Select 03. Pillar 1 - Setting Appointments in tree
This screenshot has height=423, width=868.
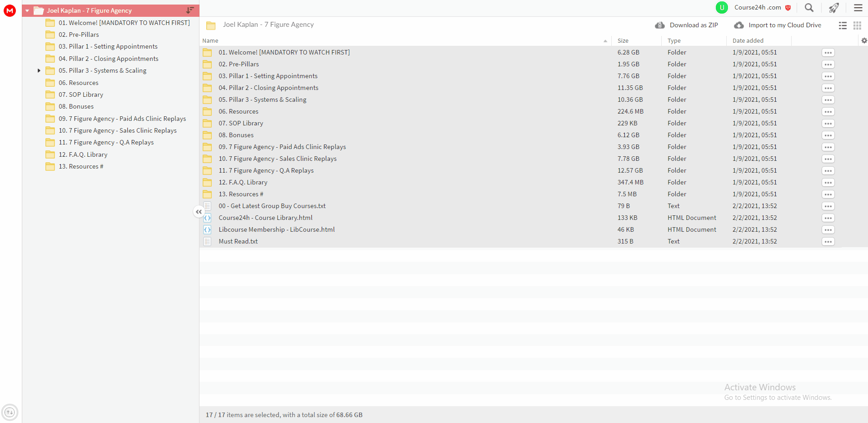point(108,46)
